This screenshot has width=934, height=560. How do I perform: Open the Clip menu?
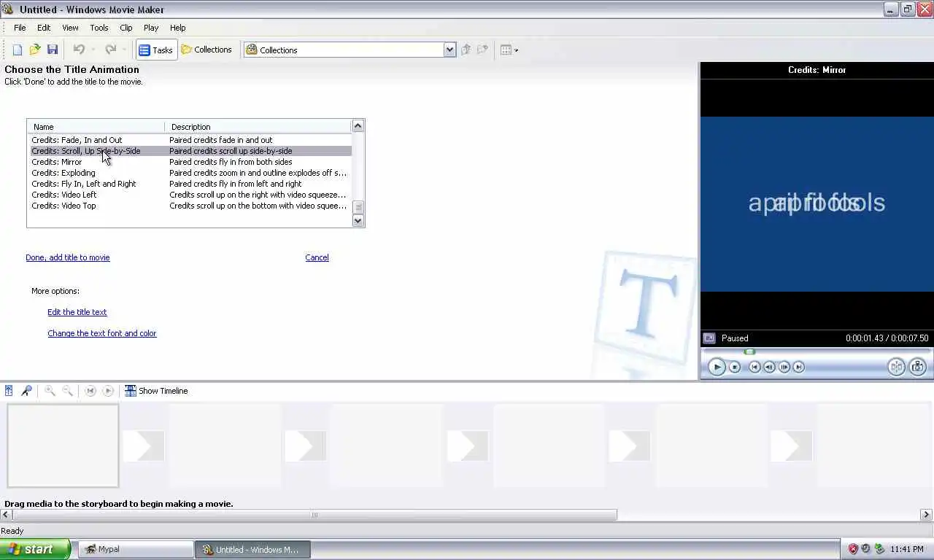126,28
